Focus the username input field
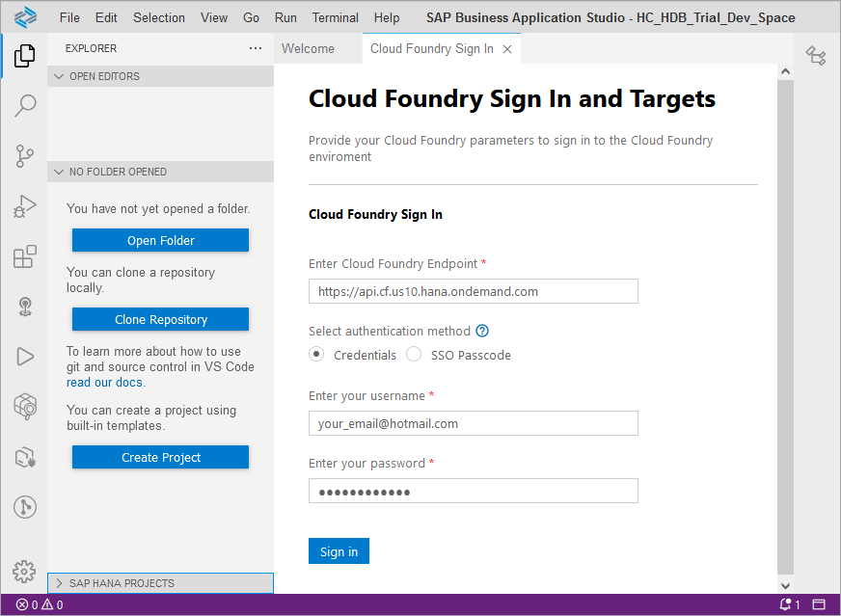841x616 pixels. click(473, 423)
